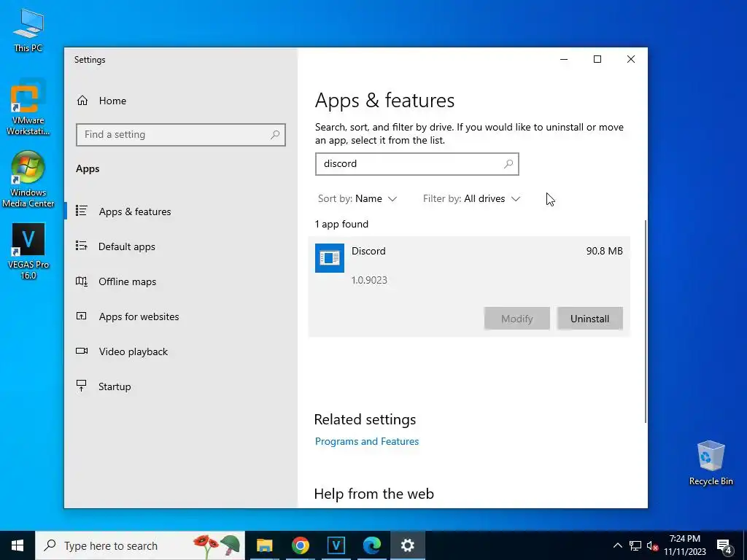Launch Microsoft Edge from taskbar
Image resolution: width=747 pixels, height=560 pixels.
coord(371,545)
